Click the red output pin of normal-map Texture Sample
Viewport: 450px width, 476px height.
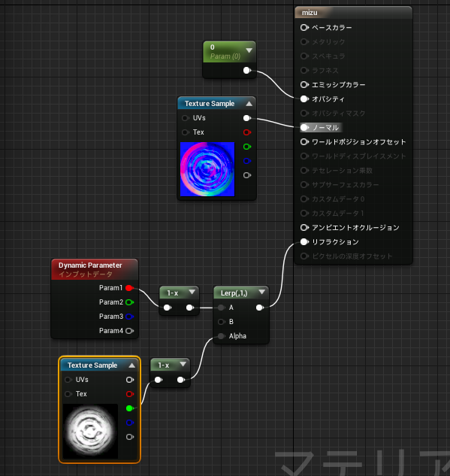point(247,132)
